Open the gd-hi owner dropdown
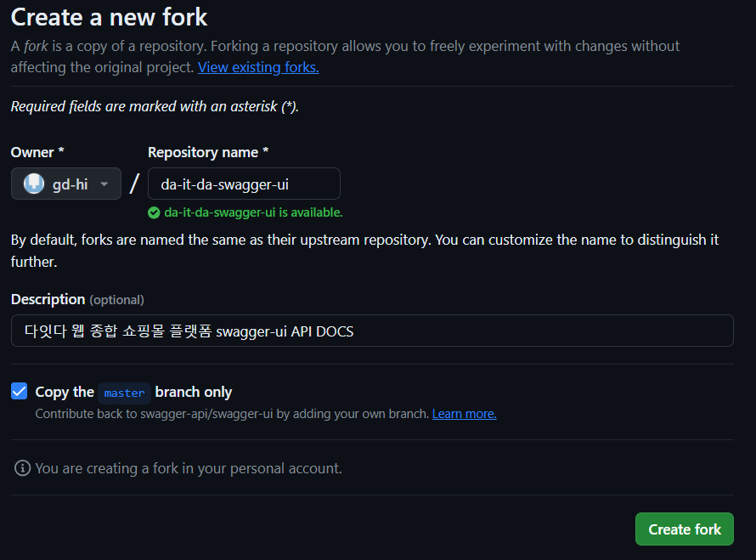Screen dimensions: 756x560 (66, 184)
